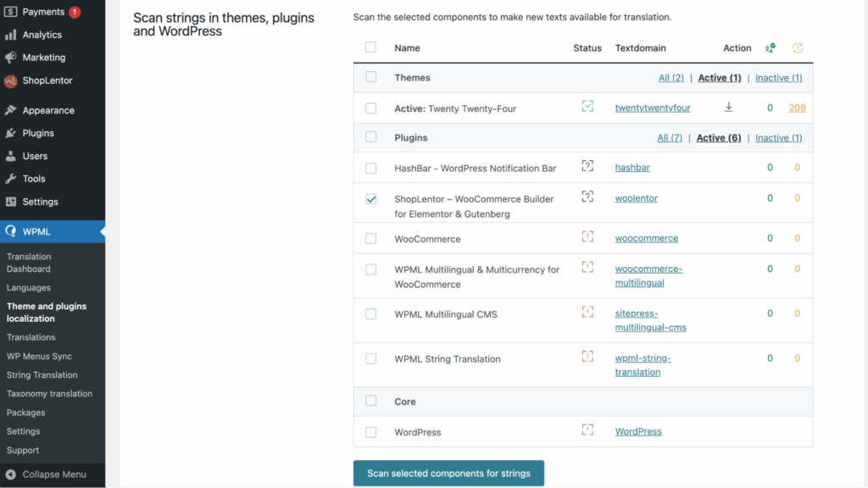Download the Twenty Twenty-Four .mo file
This screenshot has height=488, width=868.
[729, 108]
